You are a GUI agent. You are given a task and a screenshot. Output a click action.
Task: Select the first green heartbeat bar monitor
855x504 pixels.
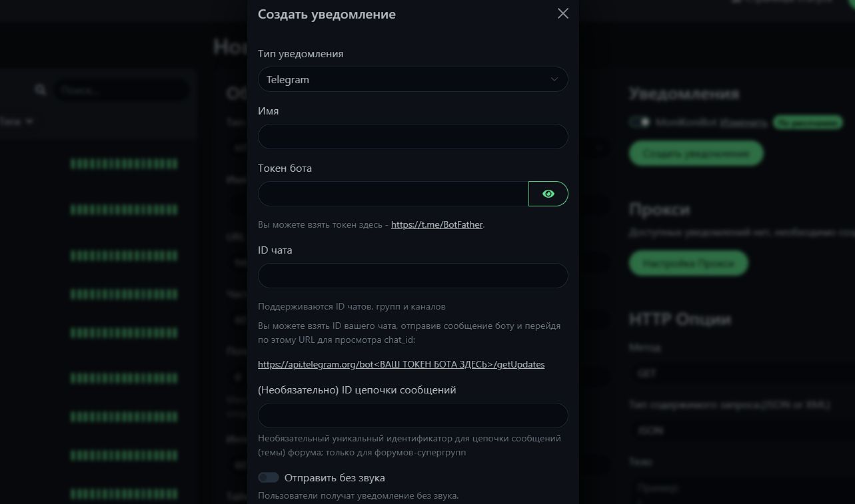[x=124, y=164]
